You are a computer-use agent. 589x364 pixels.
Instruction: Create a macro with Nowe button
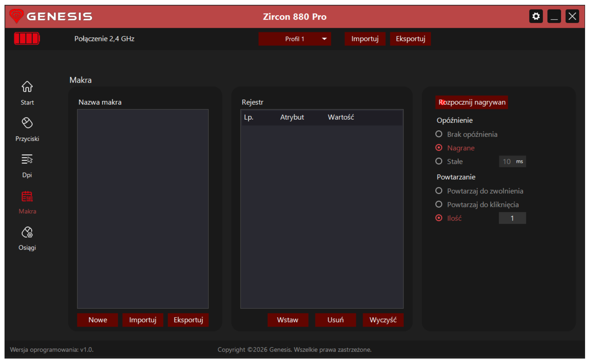pos(98,320)
